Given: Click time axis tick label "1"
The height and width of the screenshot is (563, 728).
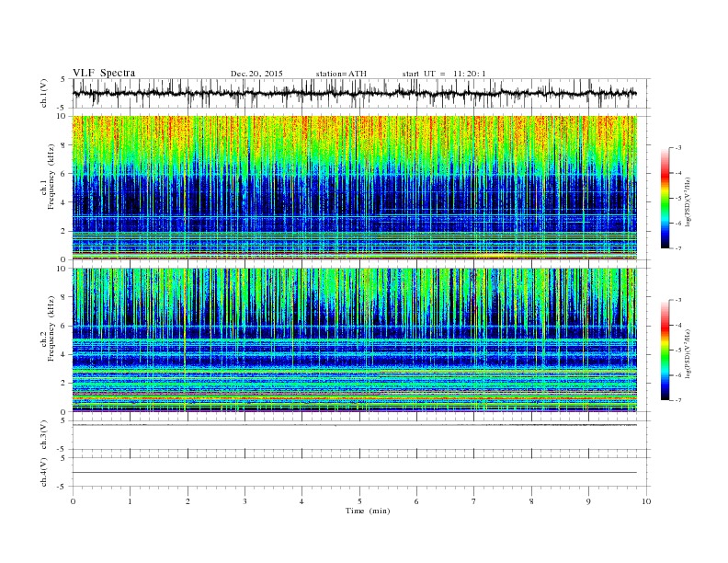Looking at the screenshot, I should [130, 501].
